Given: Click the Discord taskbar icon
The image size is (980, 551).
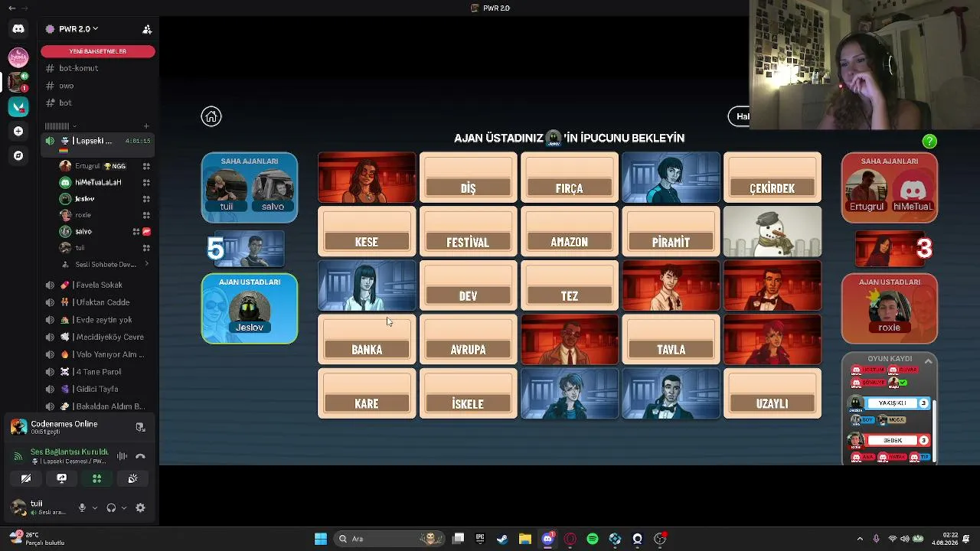Looking at the screenshot, I should [x=547, y=539].
